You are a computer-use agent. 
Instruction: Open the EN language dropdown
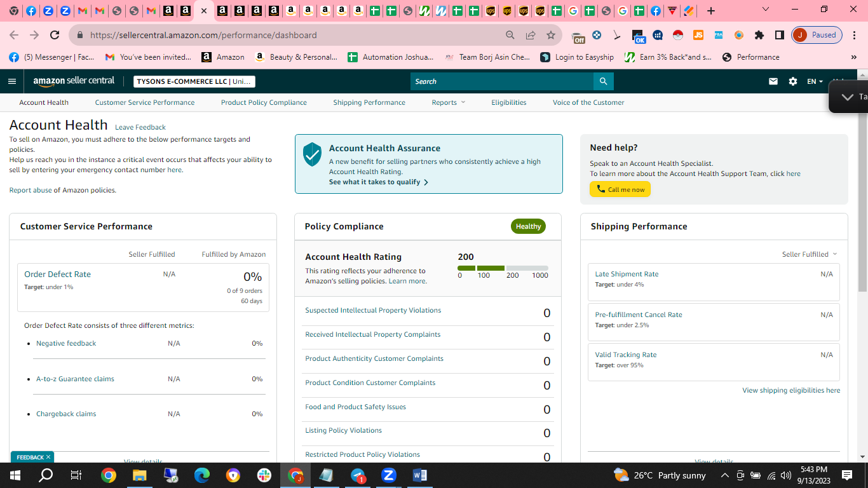coord(815,81)
